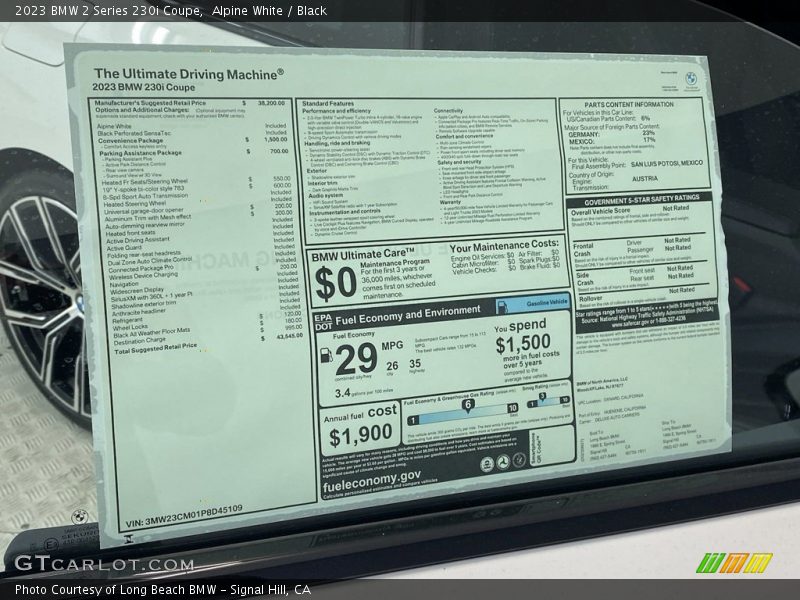Click 'Anthracite headliner' option

(139, 312)
